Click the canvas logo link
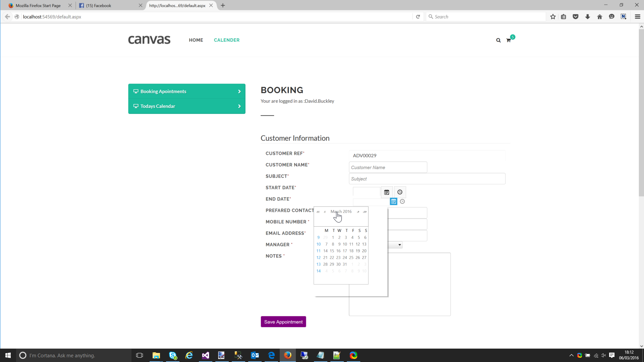Viewport: 644px width, 362px height. coord(149,40)
